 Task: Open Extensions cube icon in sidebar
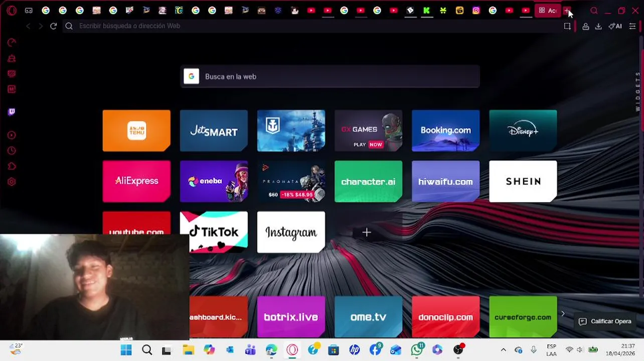click(x=12, y=166)
